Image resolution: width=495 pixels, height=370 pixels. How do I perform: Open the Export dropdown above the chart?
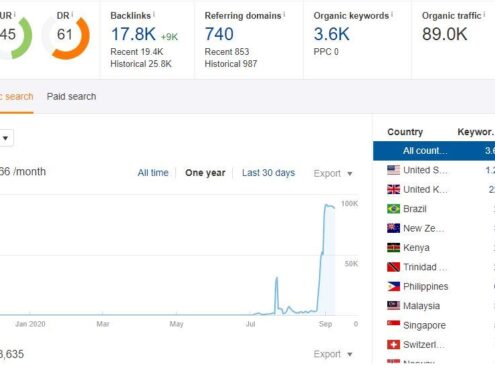[333, 173]
